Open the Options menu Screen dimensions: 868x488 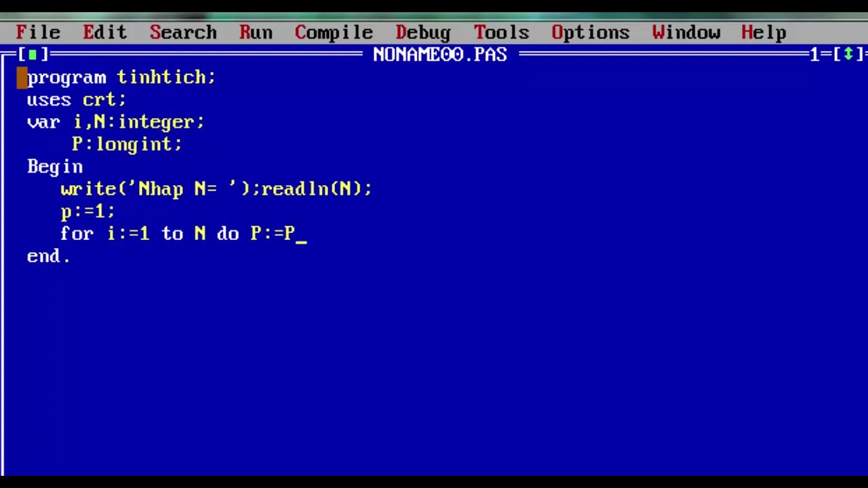click(x=591, y=32)
